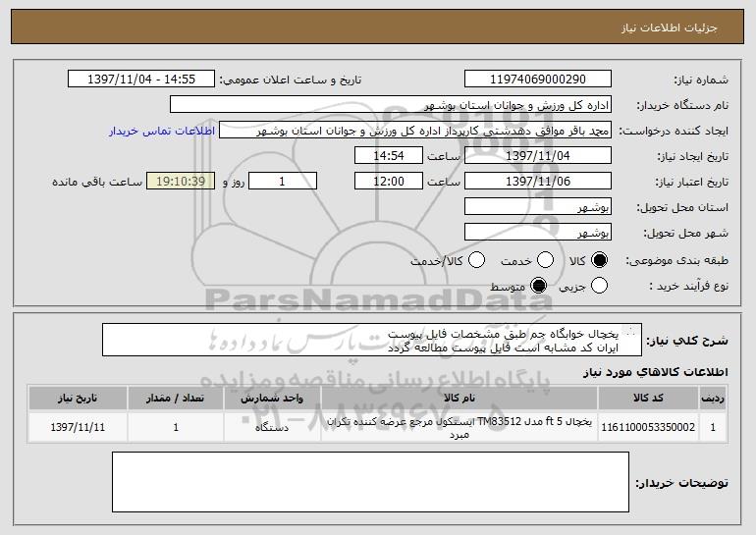The height and width of the screenshot is (535, 756).
Task: Click the product name cell with TM83512
Action: [459, 427]
